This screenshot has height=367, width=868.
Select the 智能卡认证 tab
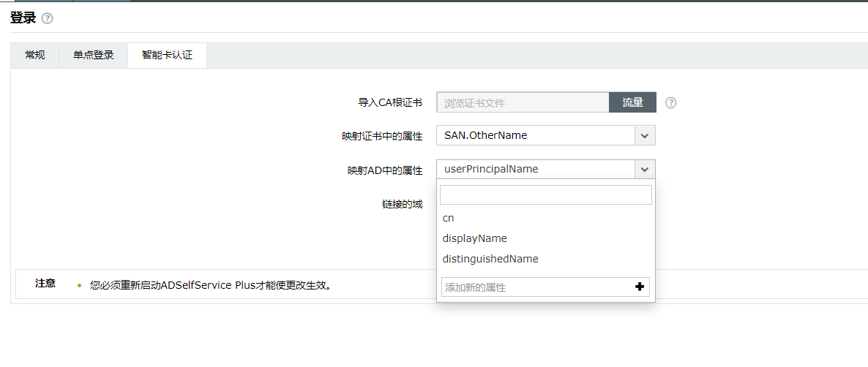pos(167,55)
